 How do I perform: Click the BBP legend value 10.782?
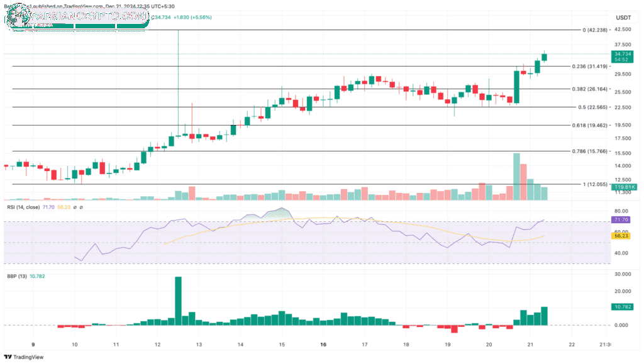[x=37, y=277]
